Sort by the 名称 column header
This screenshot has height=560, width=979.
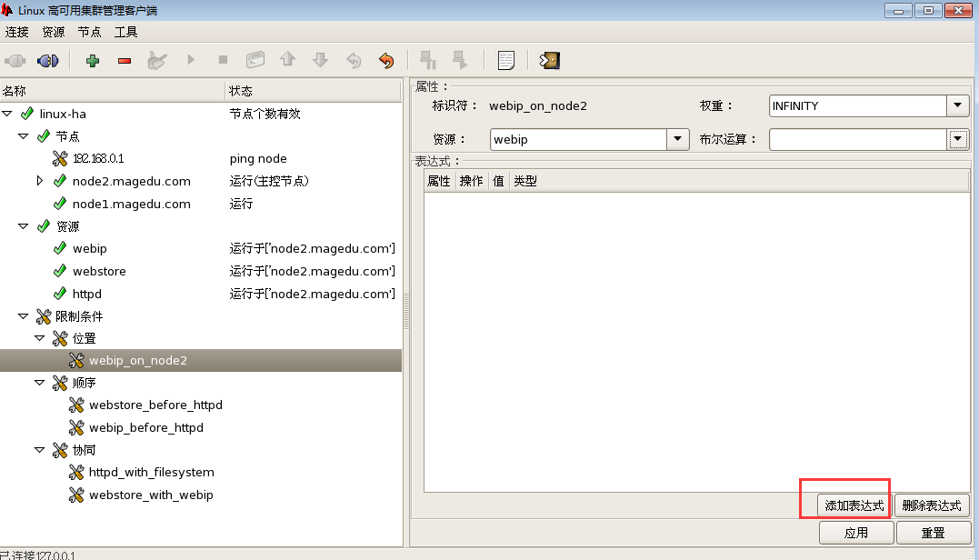[x=113, y=91]
